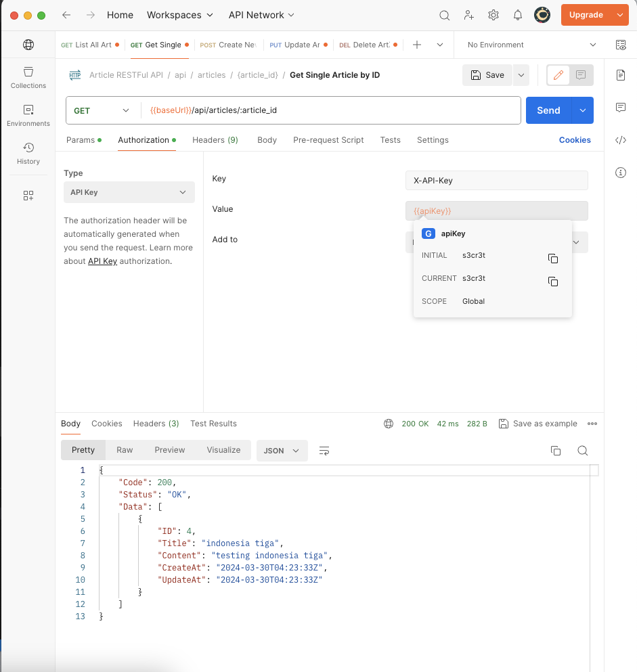Switch to Params tab
The height and width of the screenshot is (672, 637).
[83, 140]
